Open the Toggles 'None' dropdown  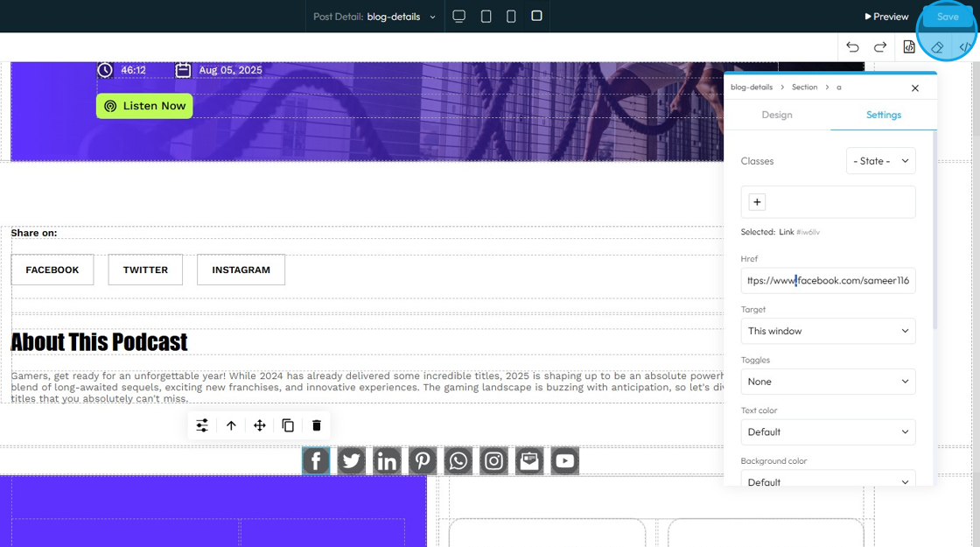coord(828,382)
